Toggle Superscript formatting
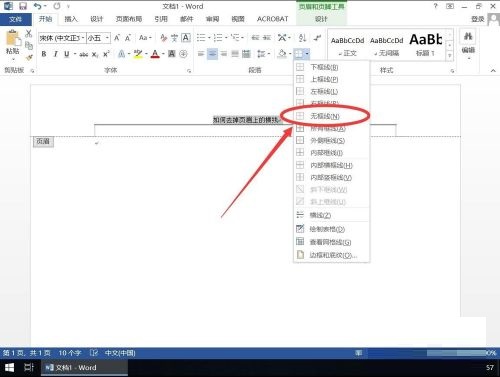The height and width of the screenshot is (377, 500). tap(106, 54)
